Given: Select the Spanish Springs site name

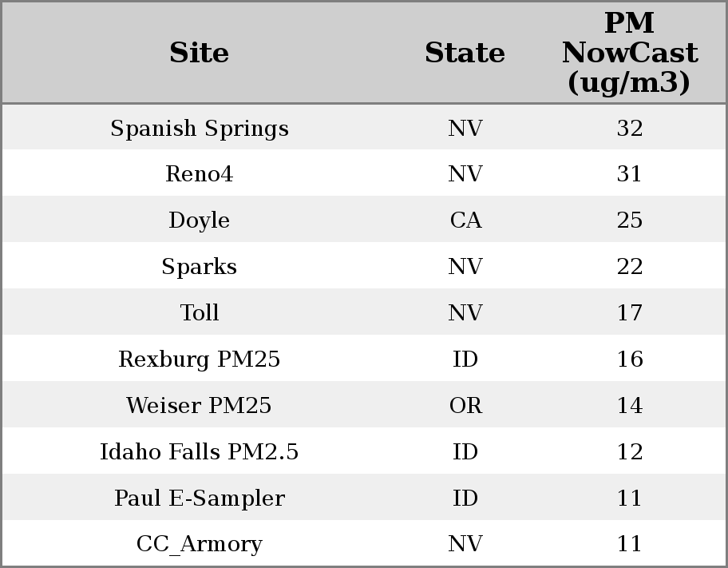Looking at the screenshot, I should [199, 129].
